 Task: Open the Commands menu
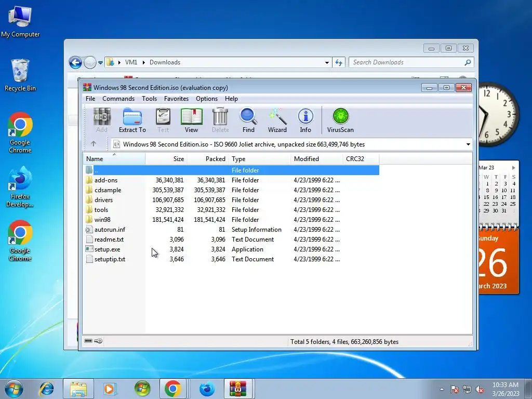pyautogui.click(x=118, y=99)
